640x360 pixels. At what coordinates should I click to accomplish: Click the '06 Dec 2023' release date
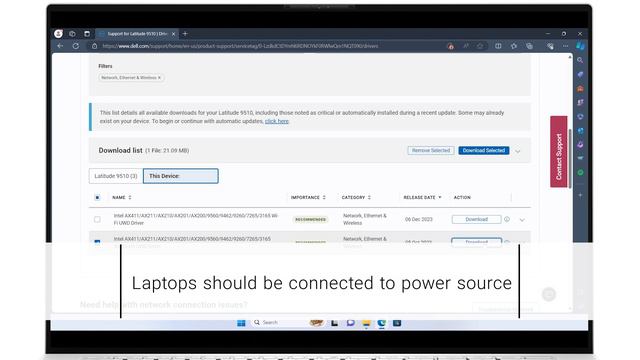pyautogui.click(x=419, y=220)
